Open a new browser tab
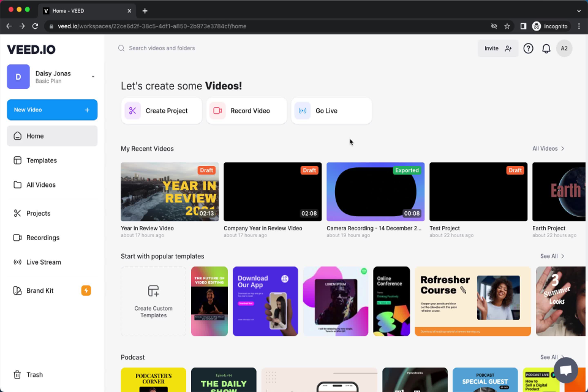This screenshot has width=588, height=392. coord(145,11)
